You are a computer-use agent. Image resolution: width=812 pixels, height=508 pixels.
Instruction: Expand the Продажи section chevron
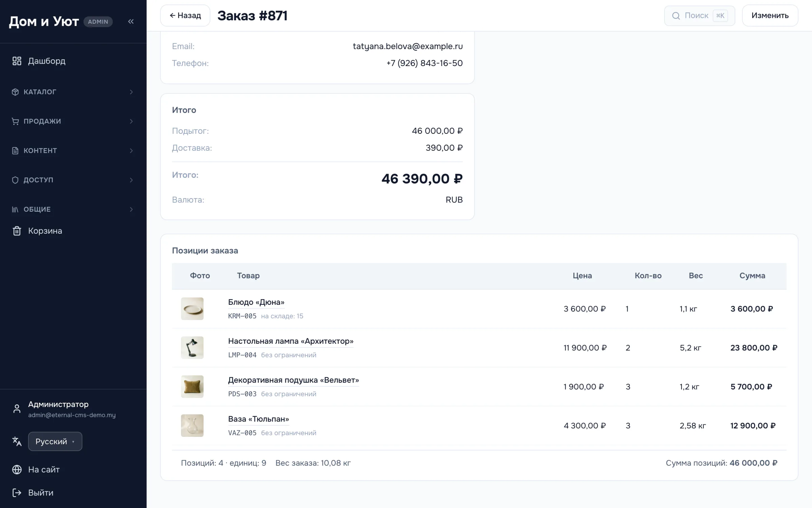(131, 121)
